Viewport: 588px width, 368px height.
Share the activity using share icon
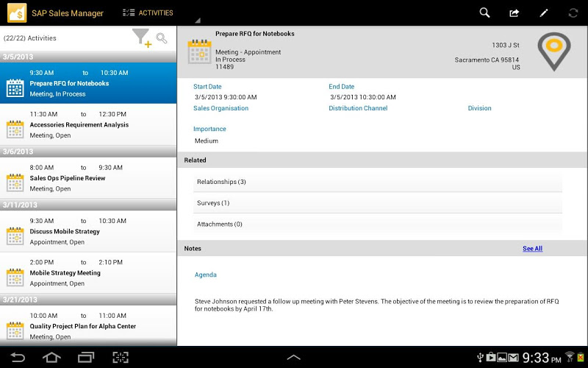514,13
